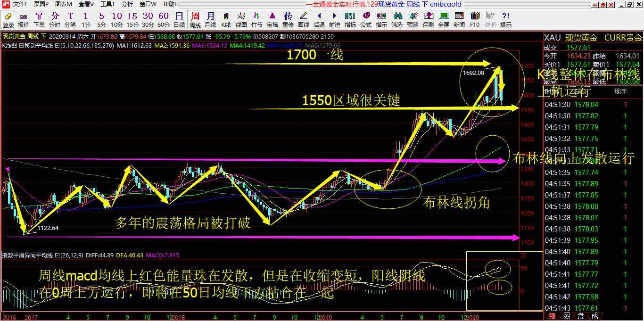
Task: Click the MA1:1612.63 value
Action: point(134,46)
